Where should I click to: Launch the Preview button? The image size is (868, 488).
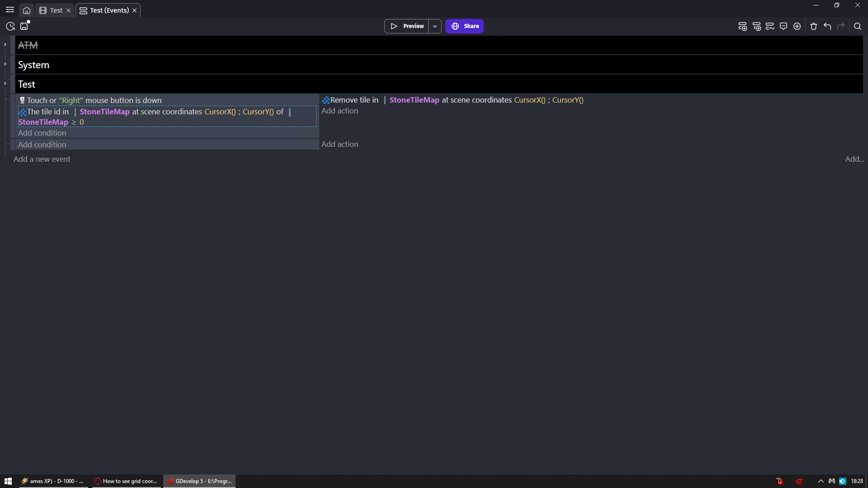pyautogui.click(x=407, y=26)
